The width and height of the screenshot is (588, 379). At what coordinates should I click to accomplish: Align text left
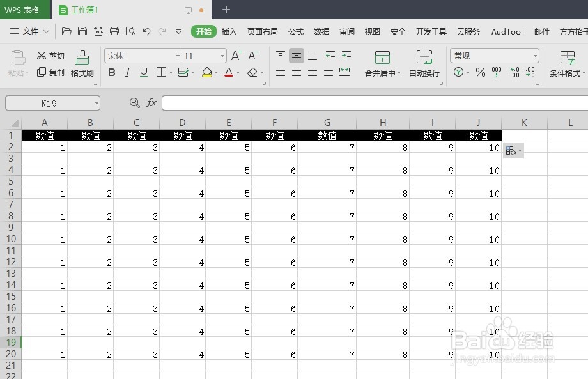(281, 72)
